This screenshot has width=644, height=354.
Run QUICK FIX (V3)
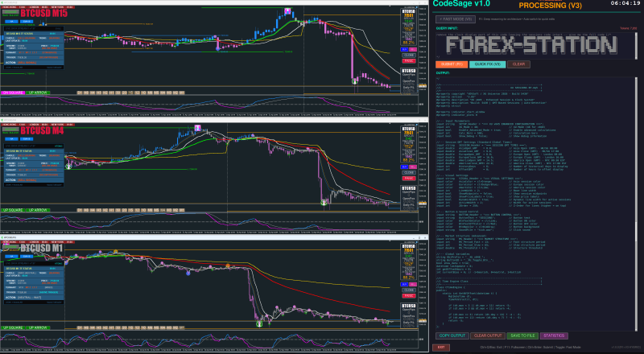(487, 64)
